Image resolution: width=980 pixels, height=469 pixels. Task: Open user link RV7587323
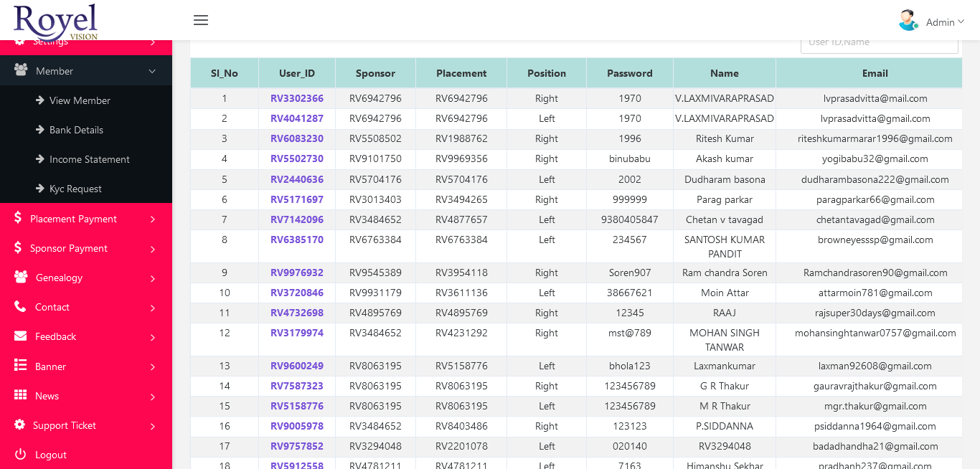coord(297,386)
